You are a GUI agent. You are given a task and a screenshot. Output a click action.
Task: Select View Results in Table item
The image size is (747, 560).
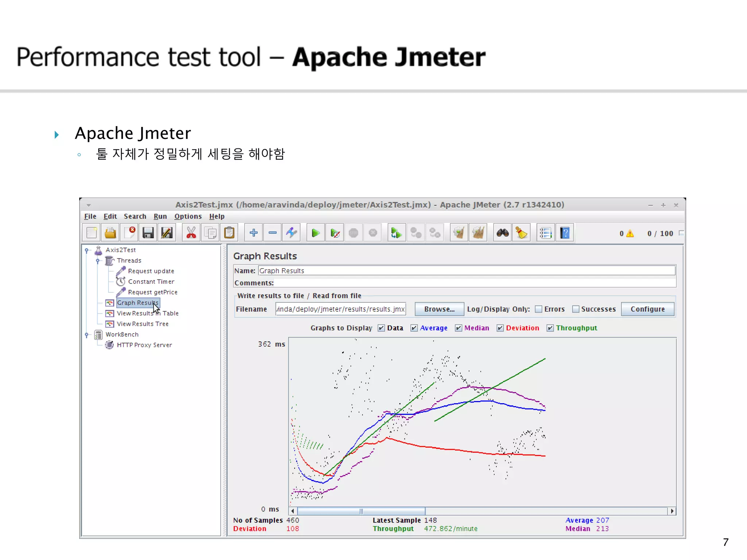click(148, 314)
